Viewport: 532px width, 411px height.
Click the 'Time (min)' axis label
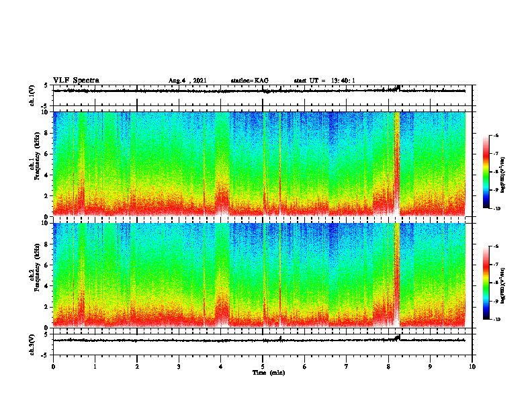pos(269,373)
